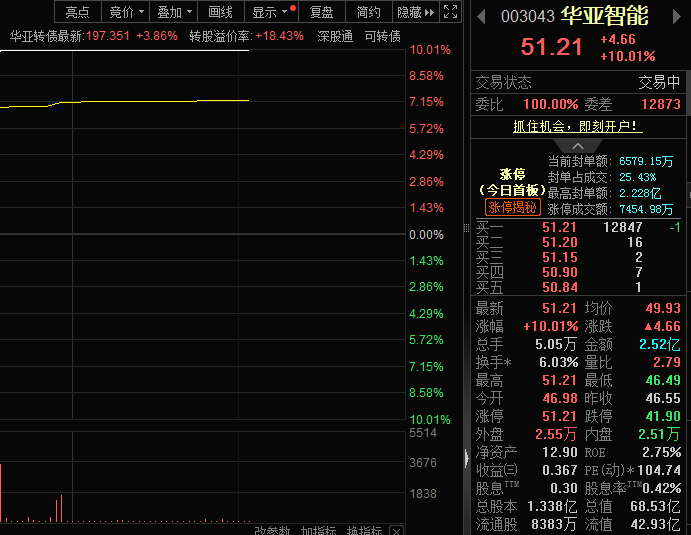
Task: Click the 可转债 tag
Action: 383,36
